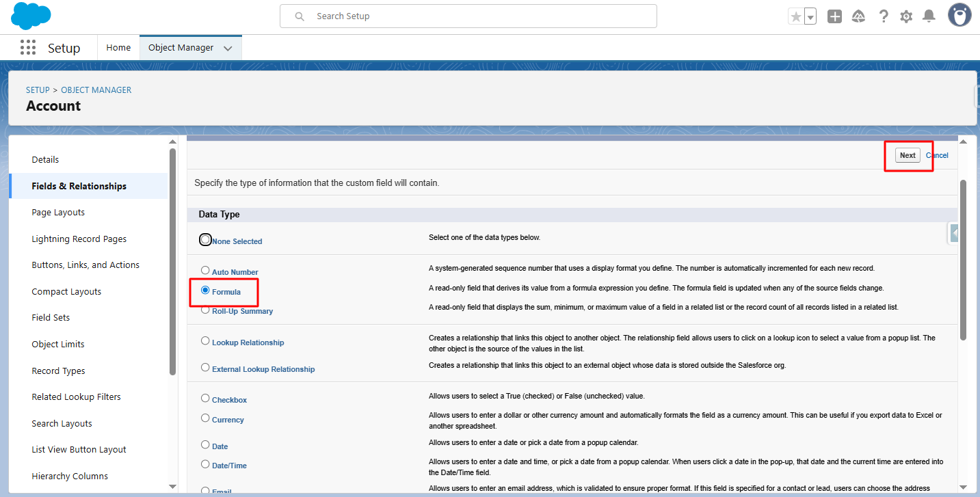Expand the collapsed right side panel
The height and width of the screenshot is (497, 980).
coord(954,233)
